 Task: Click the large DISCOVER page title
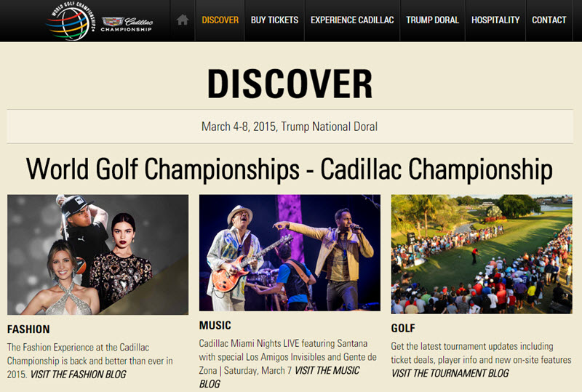pyautogui.click(x=290, y=84)
